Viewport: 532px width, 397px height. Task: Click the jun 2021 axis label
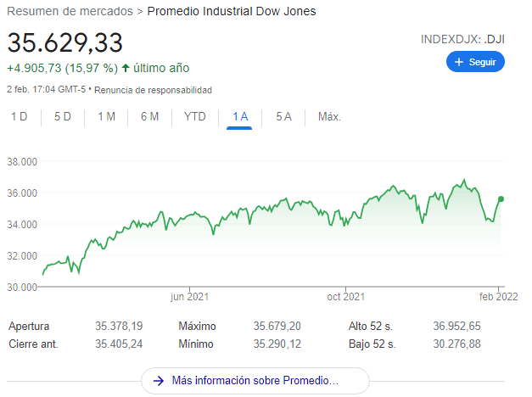point(188,296)
